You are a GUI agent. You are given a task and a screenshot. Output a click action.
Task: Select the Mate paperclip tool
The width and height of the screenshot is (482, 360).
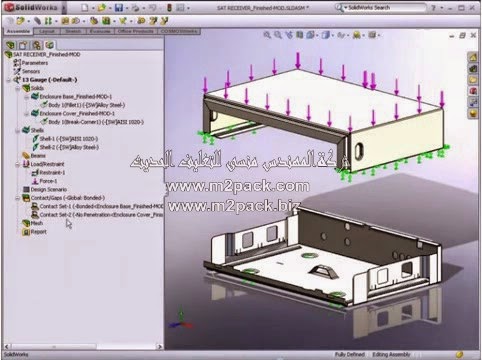(37, 21)
